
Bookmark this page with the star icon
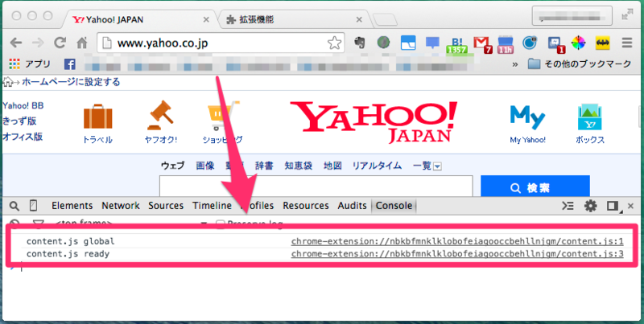[334, 43]
